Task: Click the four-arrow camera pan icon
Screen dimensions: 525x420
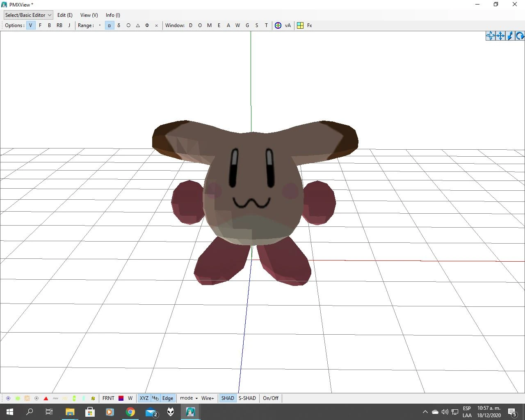Action: pos(500,36)
